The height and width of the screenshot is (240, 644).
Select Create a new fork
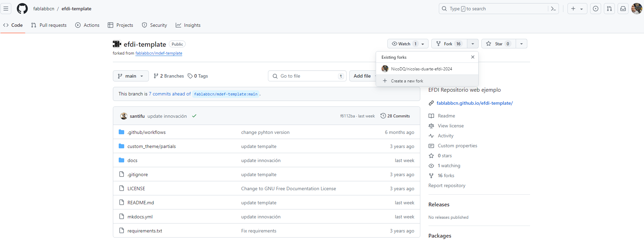pos(427,81)
